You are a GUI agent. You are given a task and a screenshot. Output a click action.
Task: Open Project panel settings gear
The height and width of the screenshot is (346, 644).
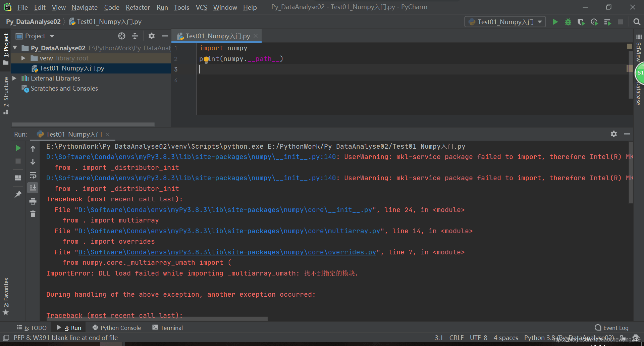click(x=152, y=36)
